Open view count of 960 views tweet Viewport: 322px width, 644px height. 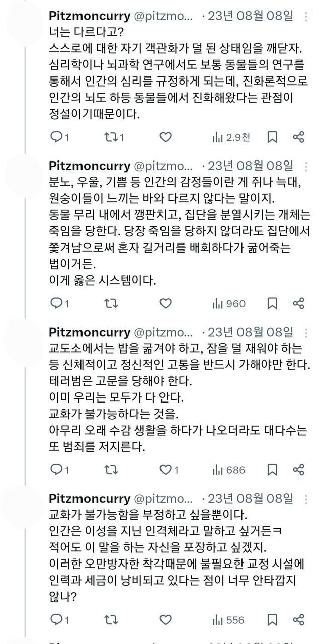pyautogui.click(x=229, y=303)
